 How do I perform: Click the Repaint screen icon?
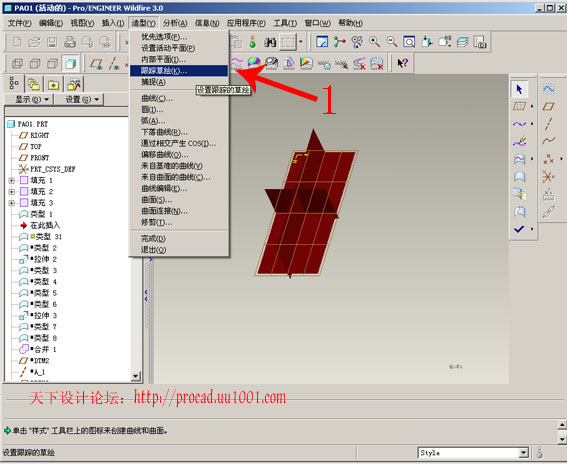[322, 42]
